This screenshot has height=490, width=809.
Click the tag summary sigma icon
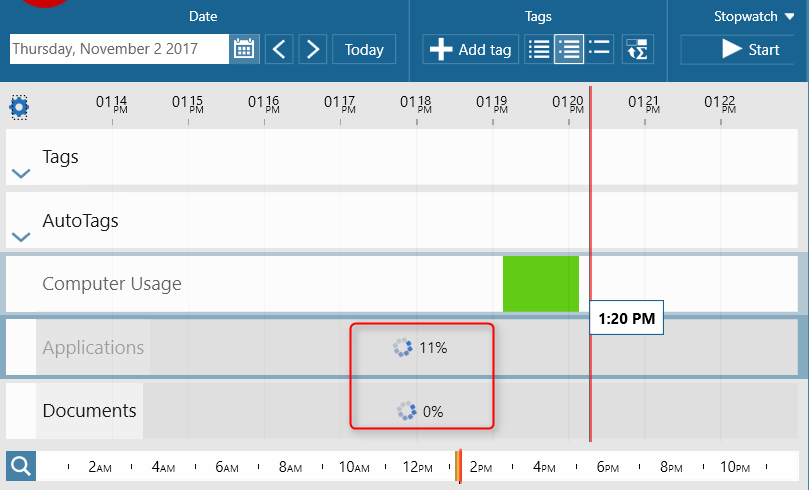[637, 49]
